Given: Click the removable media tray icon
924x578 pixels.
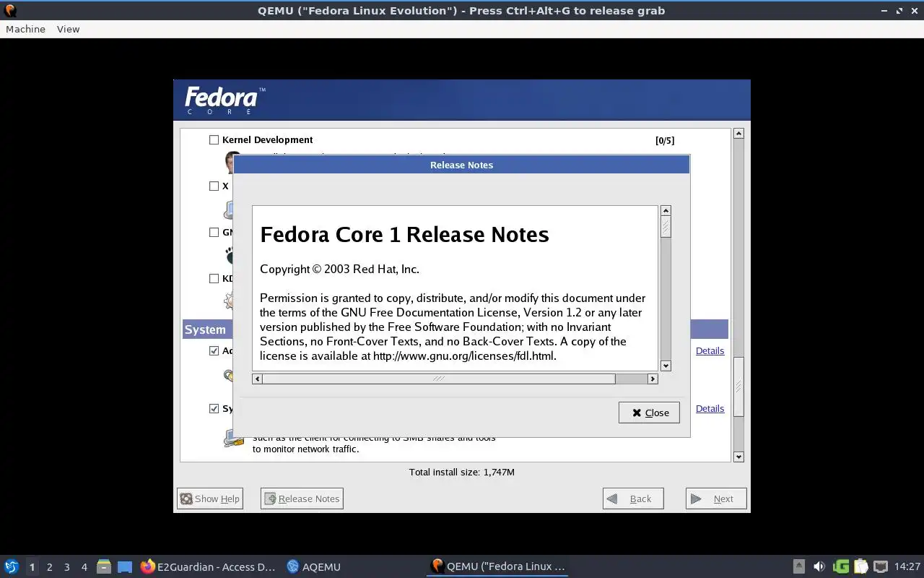Looking at the screenshot, I should (x=799, y=566).
